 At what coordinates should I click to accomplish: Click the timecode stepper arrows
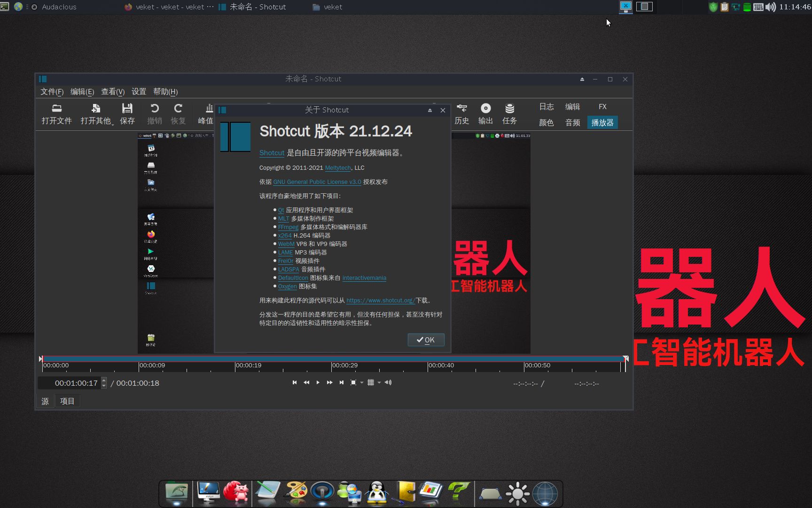(104, 383)
